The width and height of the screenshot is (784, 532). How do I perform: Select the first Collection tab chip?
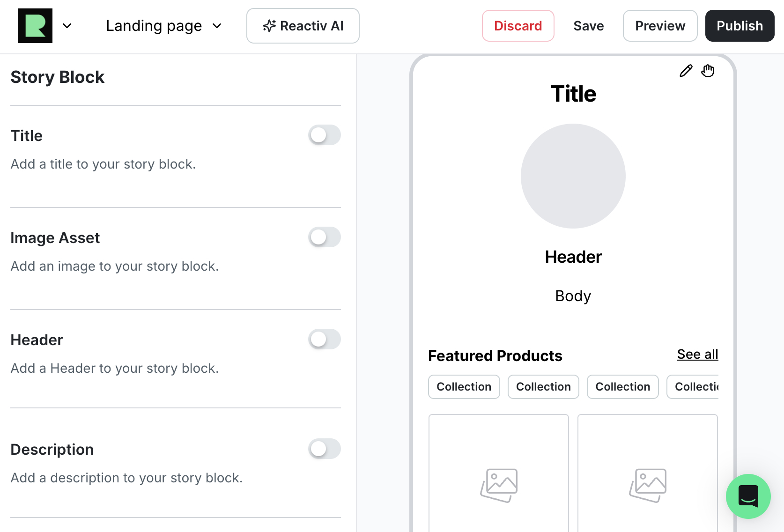pyautogui.click(x=464, y=387)
